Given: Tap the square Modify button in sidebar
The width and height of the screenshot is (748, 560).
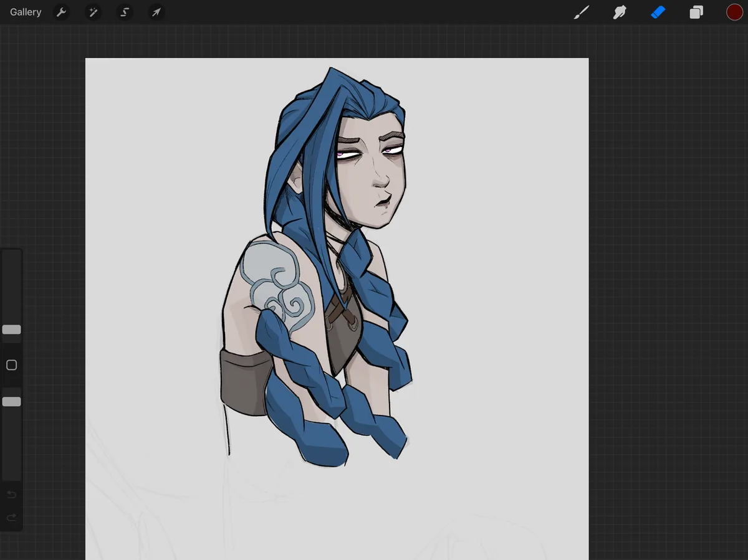Looking at the screenshot, I should click(11, 365).
